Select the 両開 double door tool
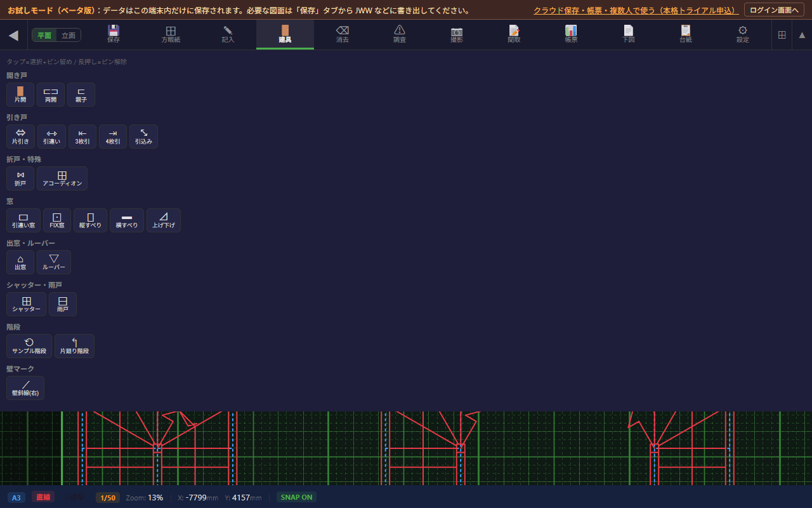Viewport: 812px width, 508px height. [x=51, y=95]
